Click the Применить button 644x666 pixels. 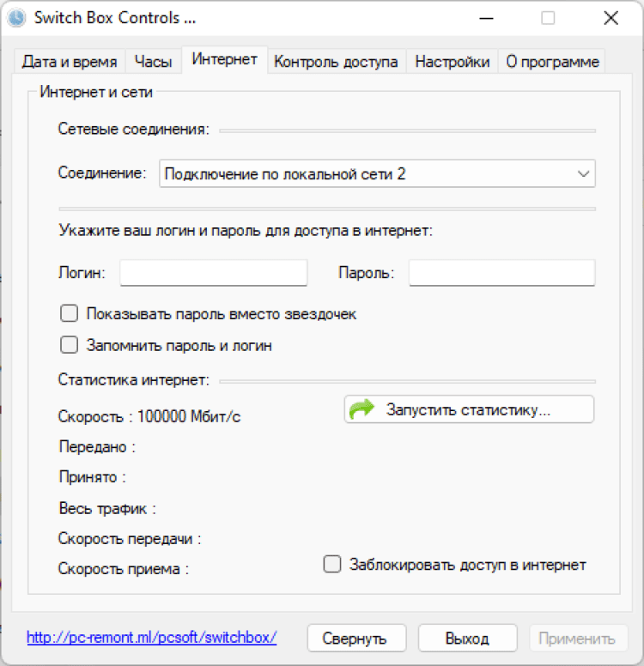point(577,639)
